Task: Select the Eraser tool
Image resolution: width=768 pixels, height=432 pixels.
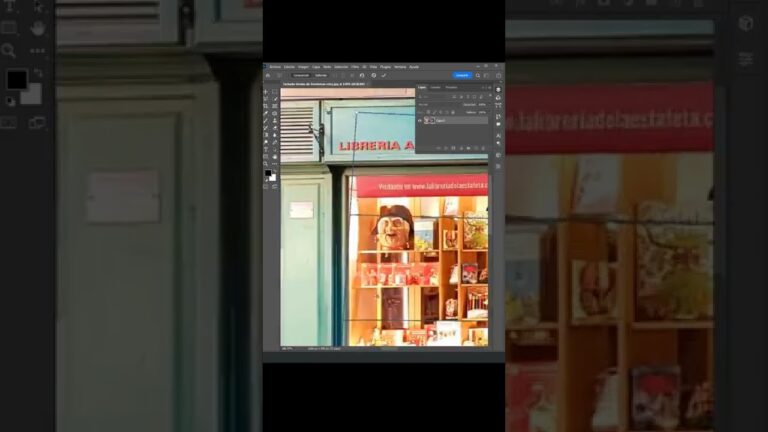Action: pyautogui.click(x=274, y=127)
